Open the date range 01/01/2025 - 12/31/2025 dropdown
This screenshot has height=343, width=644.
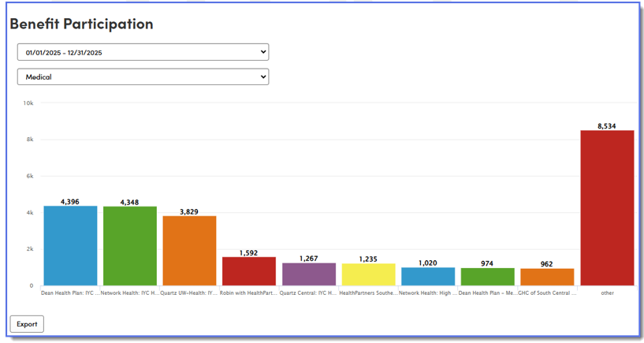tap(143, 52)
